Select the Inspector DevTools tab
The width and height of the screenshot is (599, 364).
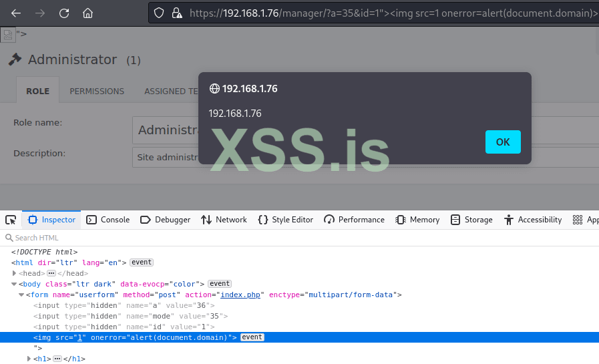pos(51,220)
